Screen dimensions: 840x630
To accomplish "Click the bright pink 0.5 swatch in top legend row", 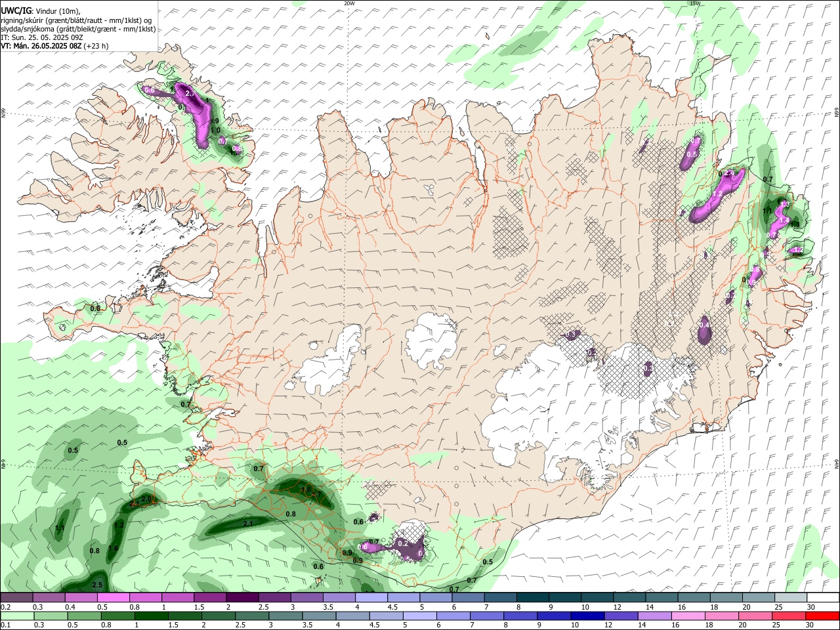I will point(114,597).
